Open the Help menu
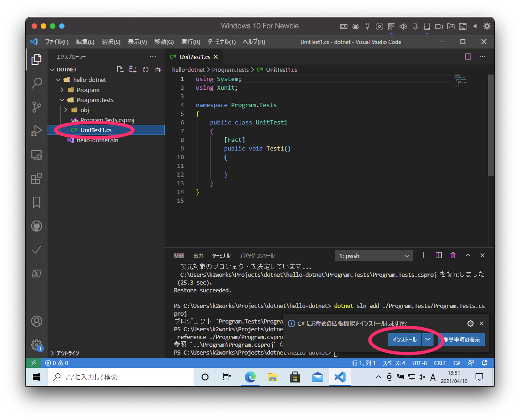The image size is (520, 420). (x=254, y=42)
